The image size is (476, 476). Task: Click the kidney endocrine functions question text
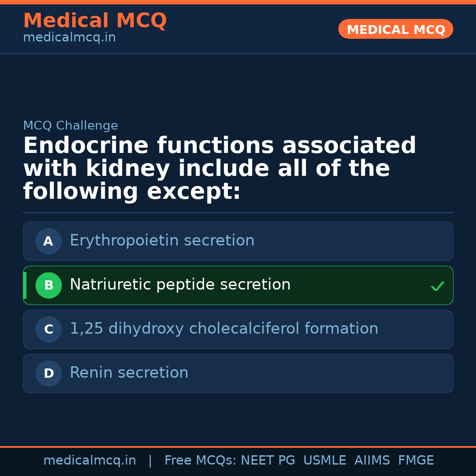coord(219,169)
